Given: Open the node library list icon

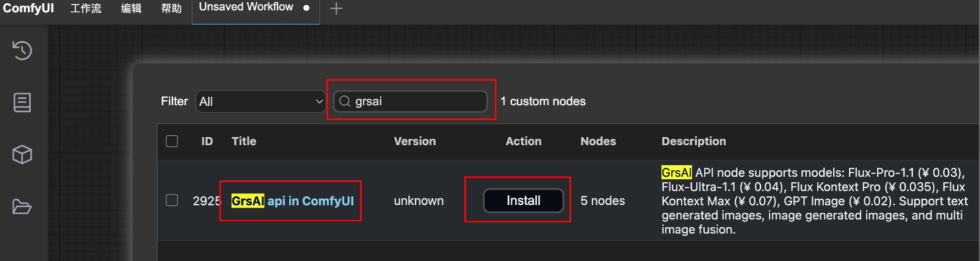Looking at the screenshot, I should 23,103.
